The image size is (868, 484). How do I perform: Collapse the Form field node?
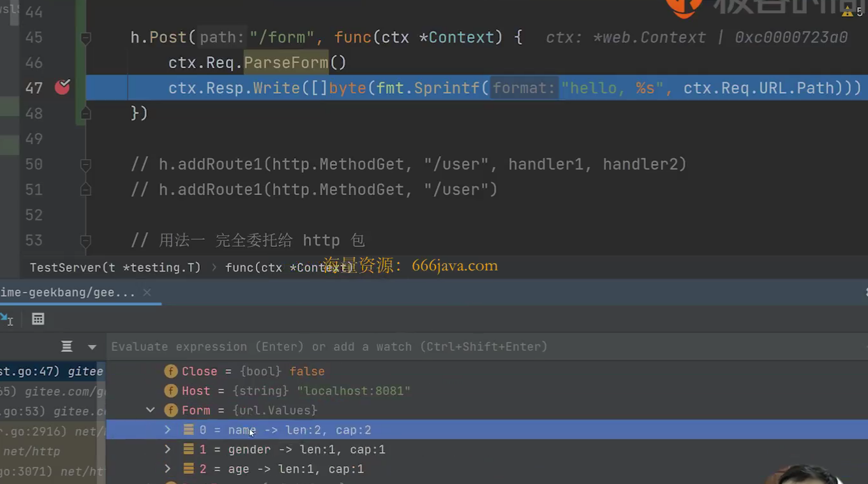[151, 410]
